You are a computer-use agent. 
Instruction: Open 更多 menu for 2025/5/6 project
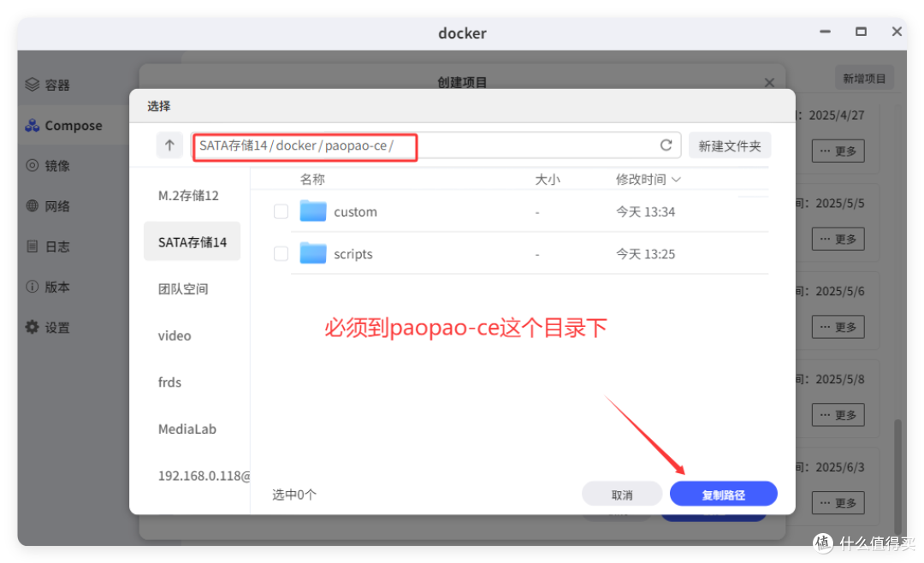tap(838, 327)
